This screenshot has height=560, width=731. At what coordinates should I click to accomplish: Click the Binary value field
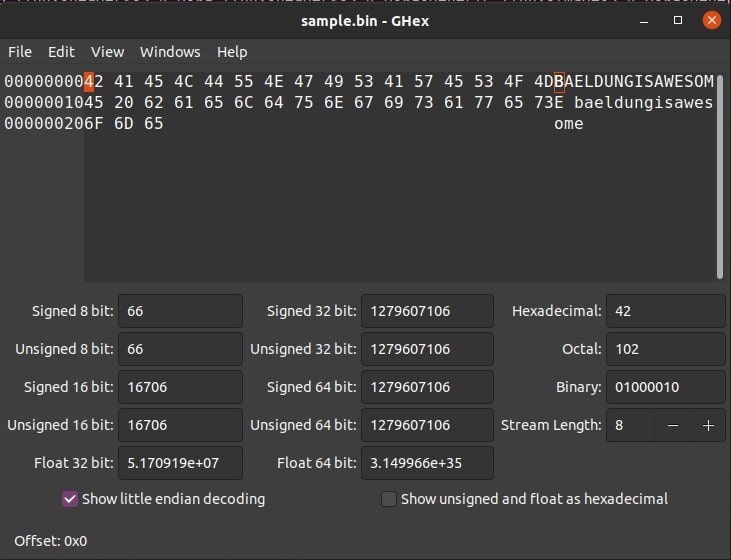[x=665, y=387]
